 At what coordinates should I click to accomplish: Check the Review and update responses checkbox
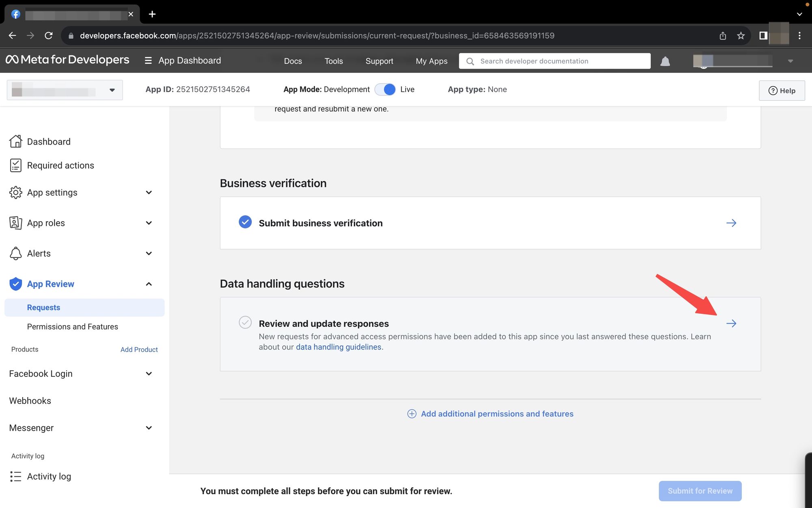coord(245,323)
